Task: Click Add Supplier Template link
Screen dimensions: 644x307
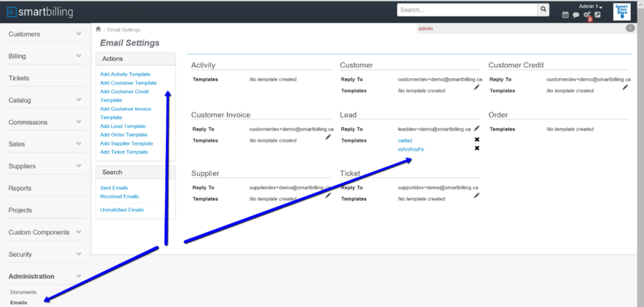Action: tap(127, 143)
